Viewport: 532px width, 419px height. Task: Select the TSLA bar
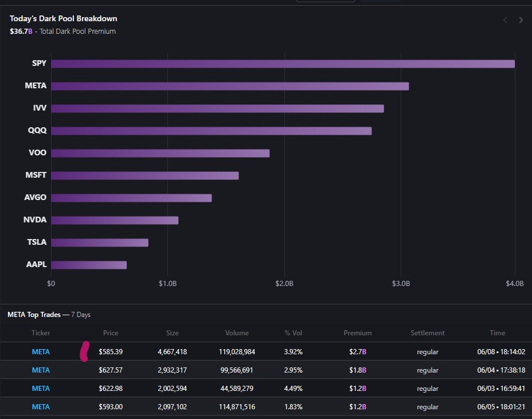[x=100, y=242]
